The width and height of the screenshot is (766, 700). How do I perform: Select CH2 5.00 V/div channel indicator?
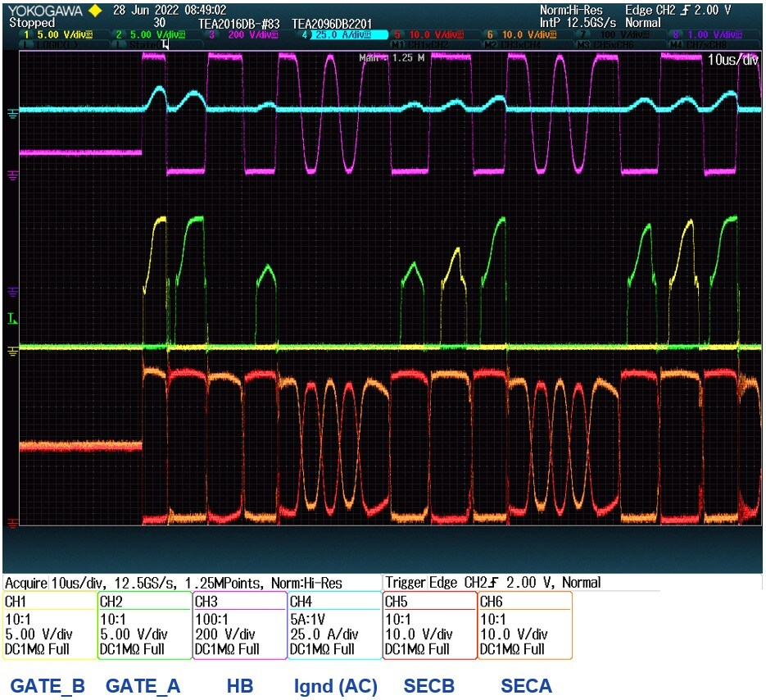[x=150, y=34]
